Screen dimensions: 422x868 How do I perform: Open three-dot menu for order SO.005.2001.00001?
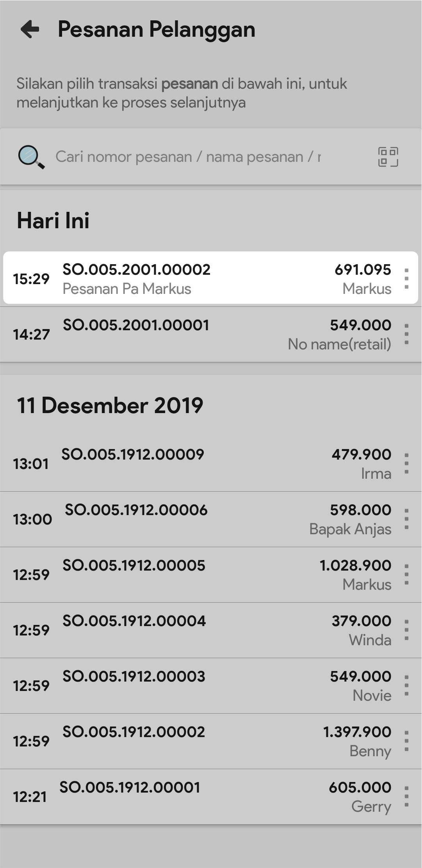coord(406,334)
